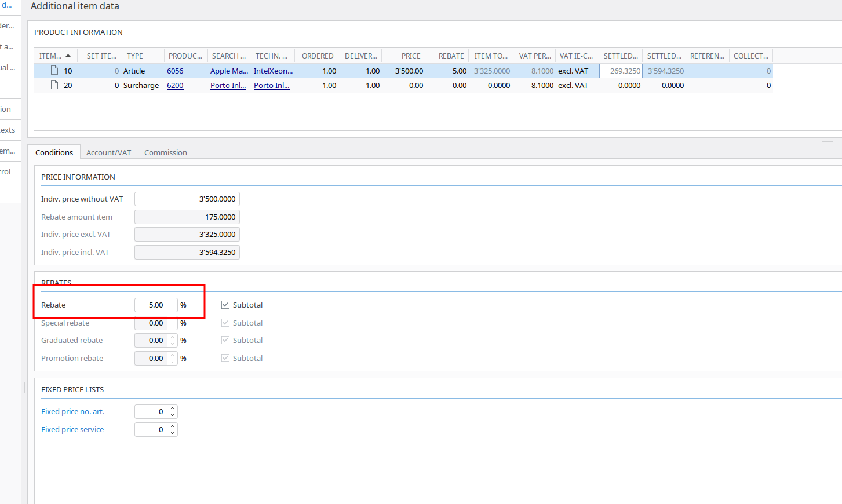
Task: Open product number 6200 link
Action: 175,85
